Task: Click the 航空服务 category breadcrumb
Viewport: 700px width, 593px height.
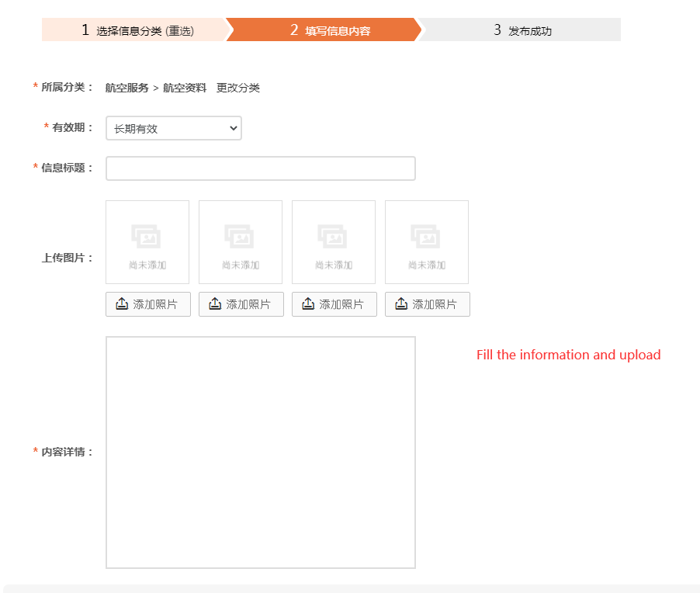Action: (127, 88)
